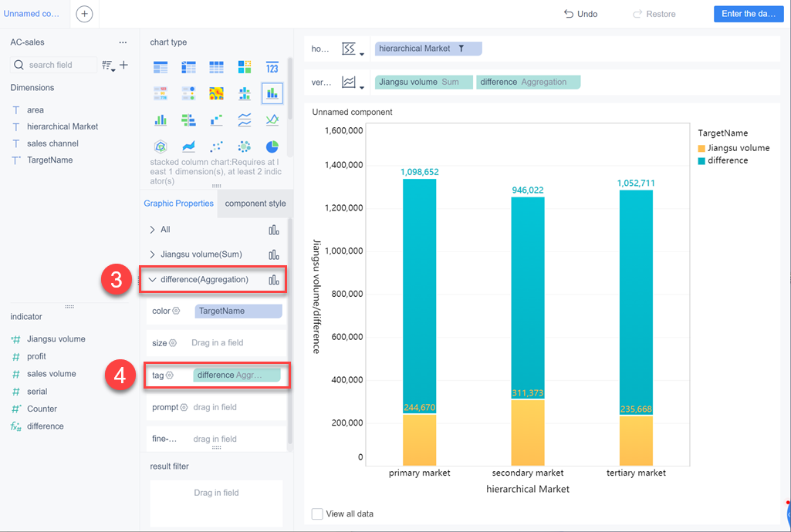Collapse the difference(Aggregation) section

pos(152,280)
